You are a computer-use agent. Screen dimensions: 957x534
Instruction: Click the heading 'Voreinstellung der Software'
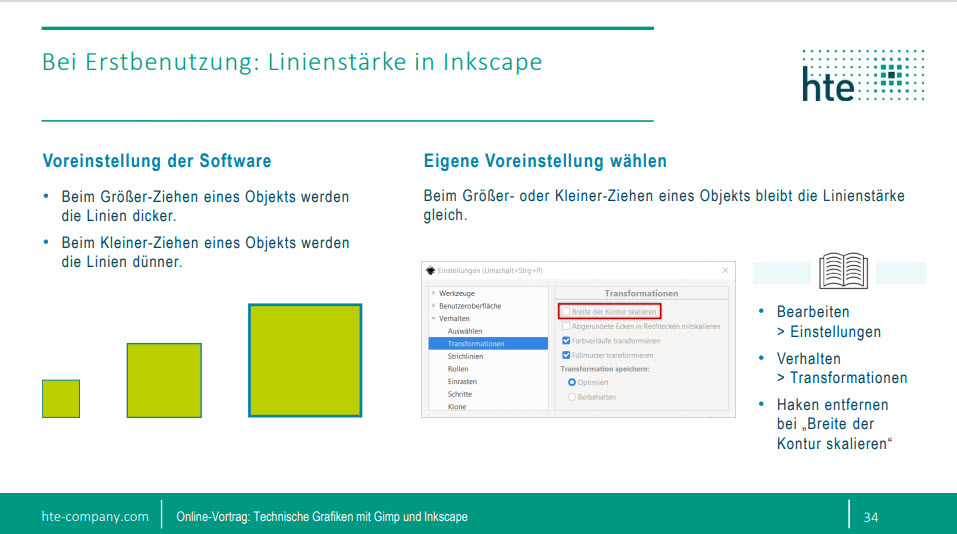click(x=157, y=161)
